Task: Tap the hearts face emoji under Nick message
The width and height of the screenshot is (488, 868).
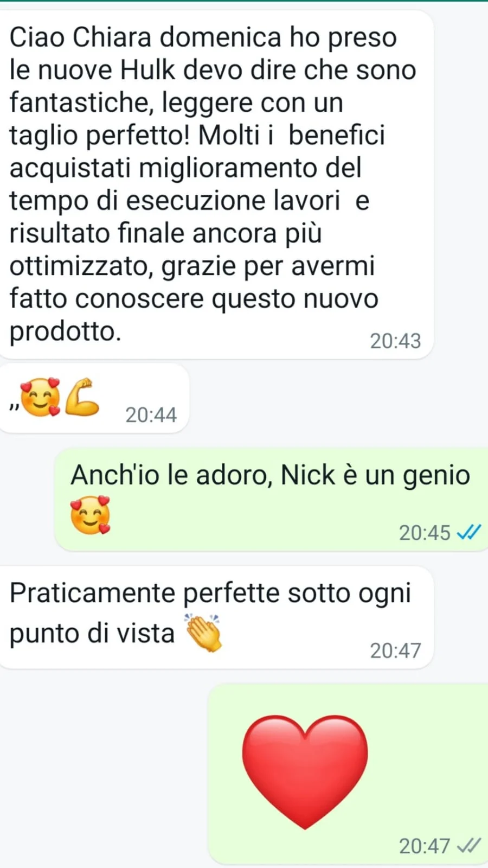Action: pos(91,515)
